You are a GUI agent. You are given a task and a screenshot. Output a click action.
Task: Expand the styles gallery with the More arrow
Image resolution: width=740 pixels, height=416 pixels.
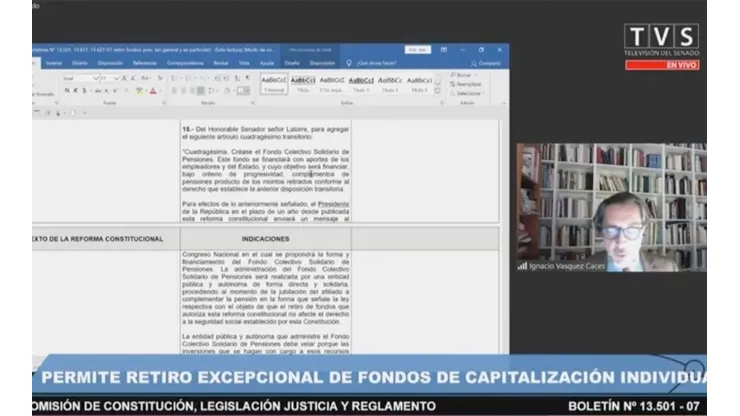tap(437, 91)
